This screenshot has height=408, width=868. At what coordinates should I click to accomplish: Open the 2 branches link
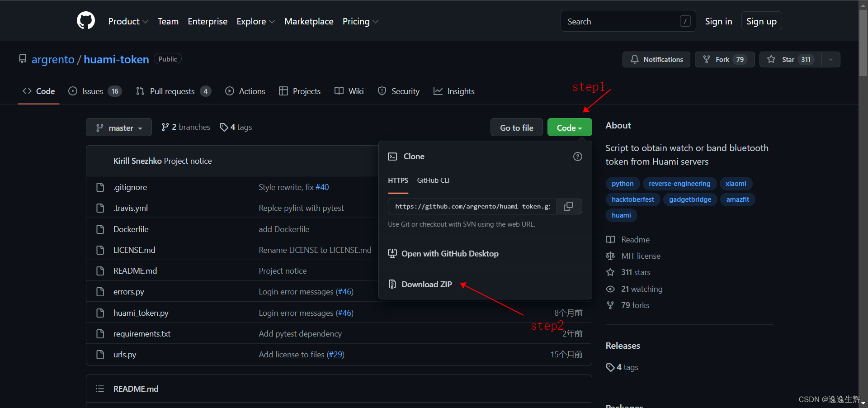point(186,127)
